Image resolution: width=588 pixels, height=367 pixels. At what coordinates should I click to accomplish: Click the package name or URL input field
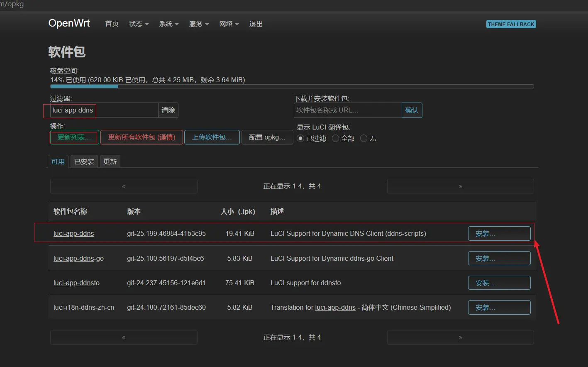[347, 110]
